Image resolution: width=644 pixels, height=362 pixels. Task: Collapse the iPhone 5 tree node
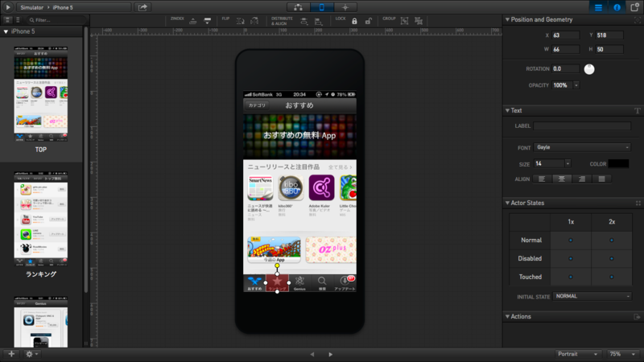pyautogui.click(x=6, y=31)
